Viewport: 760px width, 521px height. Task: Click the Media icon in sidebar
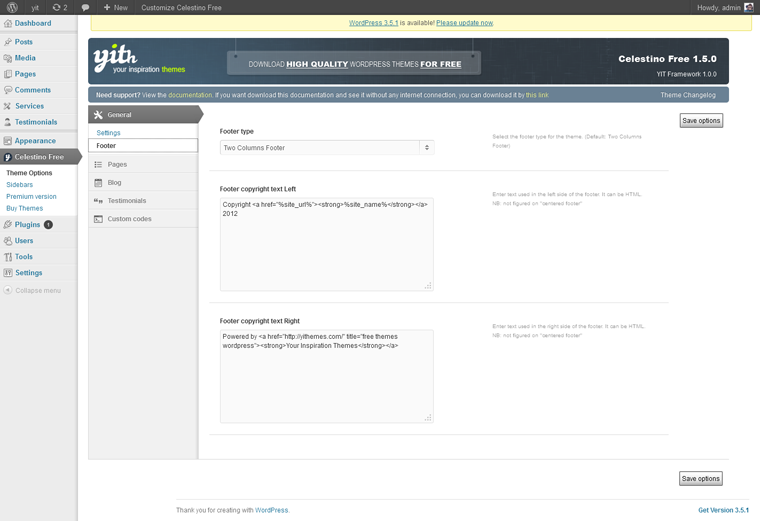click(8, 58)
